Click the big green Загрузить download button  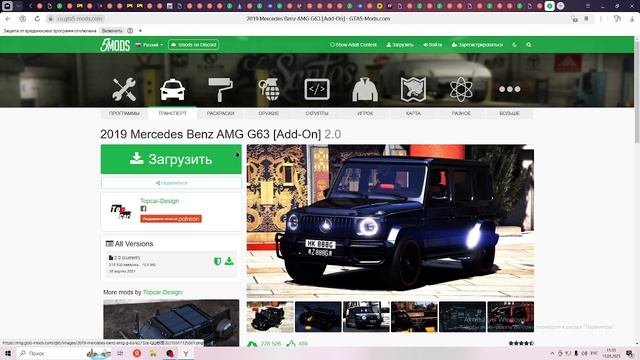click(171, 159)
